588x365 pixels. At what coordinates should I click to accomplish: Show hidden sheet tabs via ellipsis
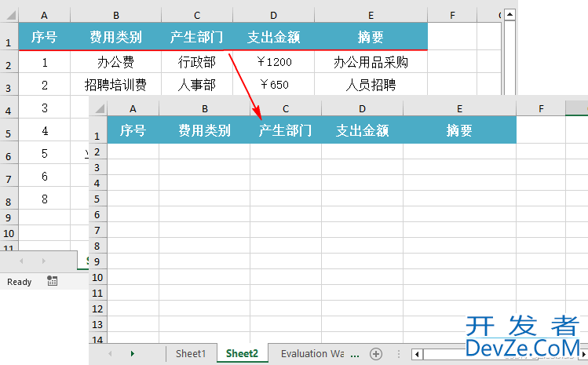355,354
